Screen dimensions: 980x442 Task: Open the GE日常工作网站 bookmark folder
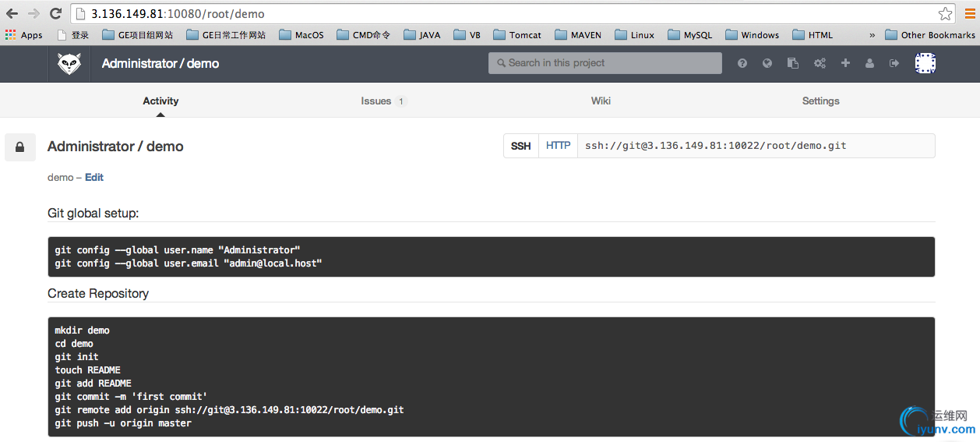point(226,35)
